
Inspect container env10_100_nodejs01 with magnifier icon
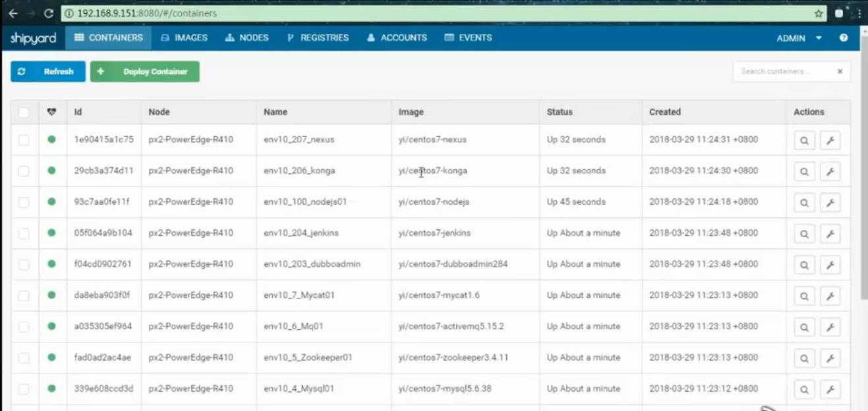tap(804, 203)
